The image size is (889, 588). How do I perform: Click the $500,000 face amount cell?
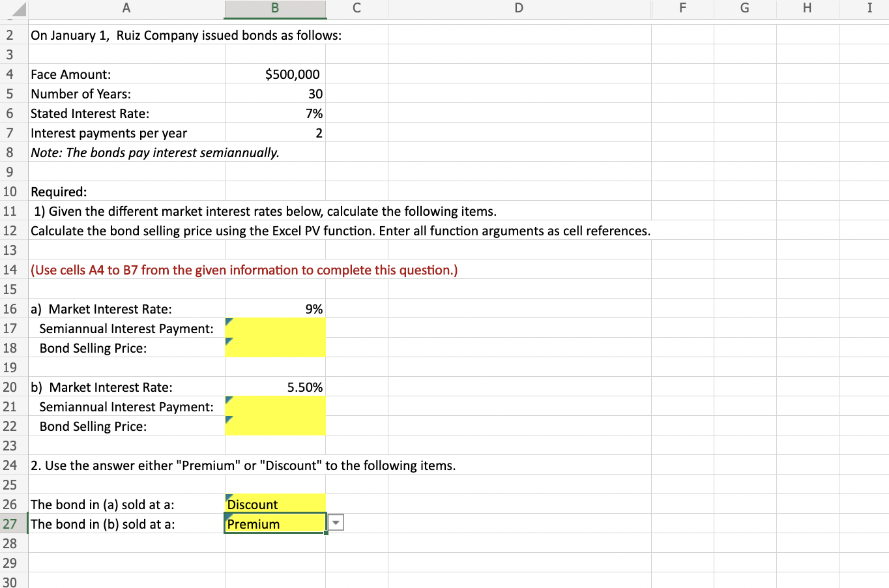click(275, 74)
